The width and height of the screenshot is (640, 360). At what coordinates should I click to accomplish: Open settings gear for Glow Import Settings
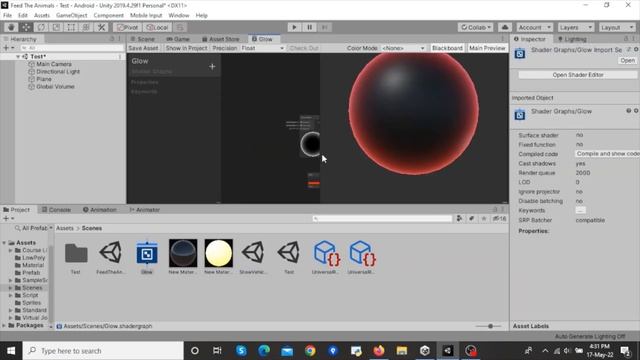point(636,49)
